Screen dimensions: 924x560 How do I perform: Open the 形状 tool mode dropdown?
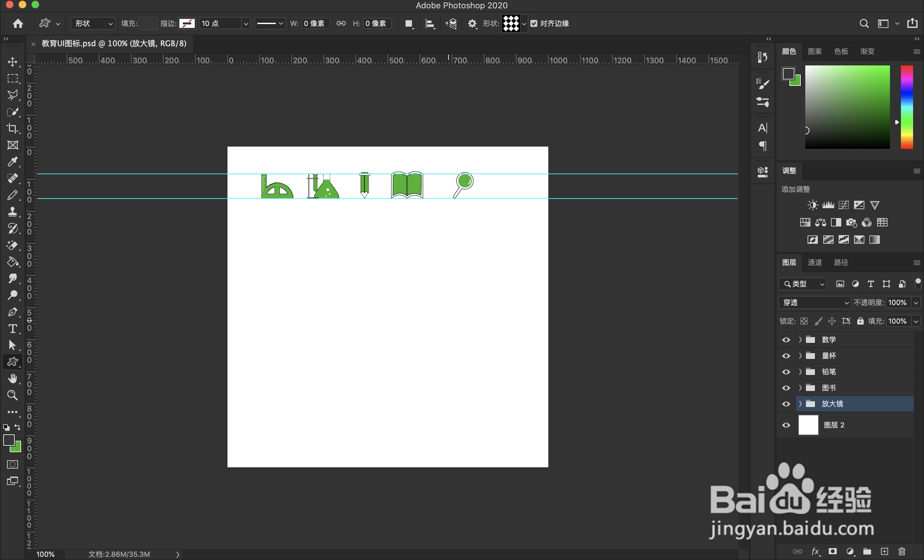coord(93,24)
